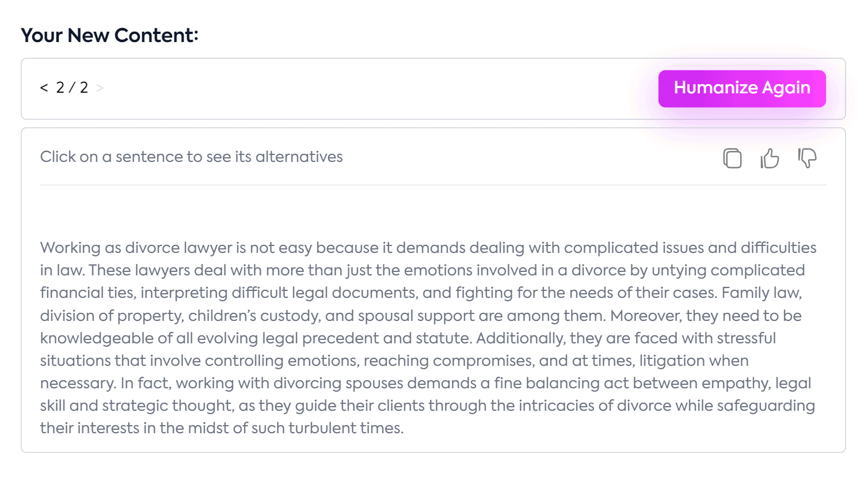Select sentence starting "Family law, division of property"
The width and height of the screenshot is (868, 477).
[288, 316]
